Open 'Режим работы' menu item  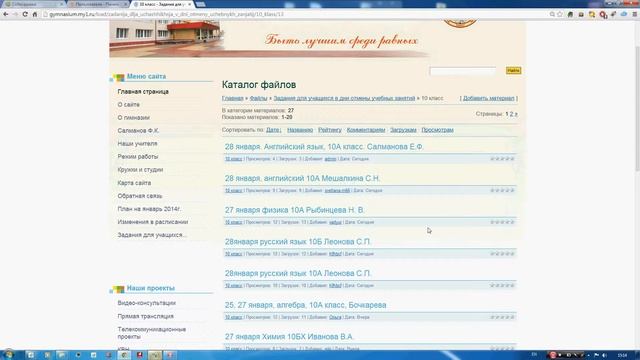tap(138, 157)
